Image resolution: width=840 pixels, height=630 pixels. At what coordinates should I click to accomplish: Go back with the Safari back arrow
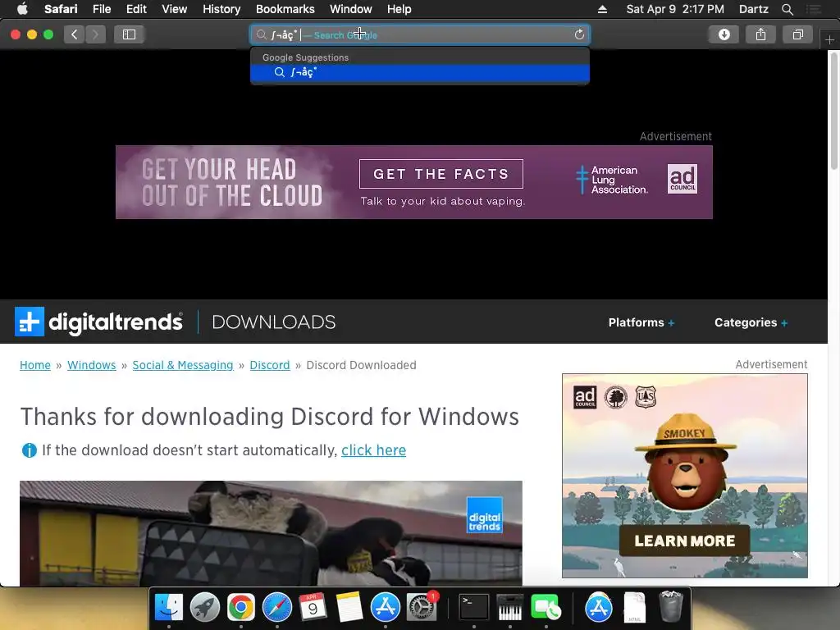(x=75, y=34)
